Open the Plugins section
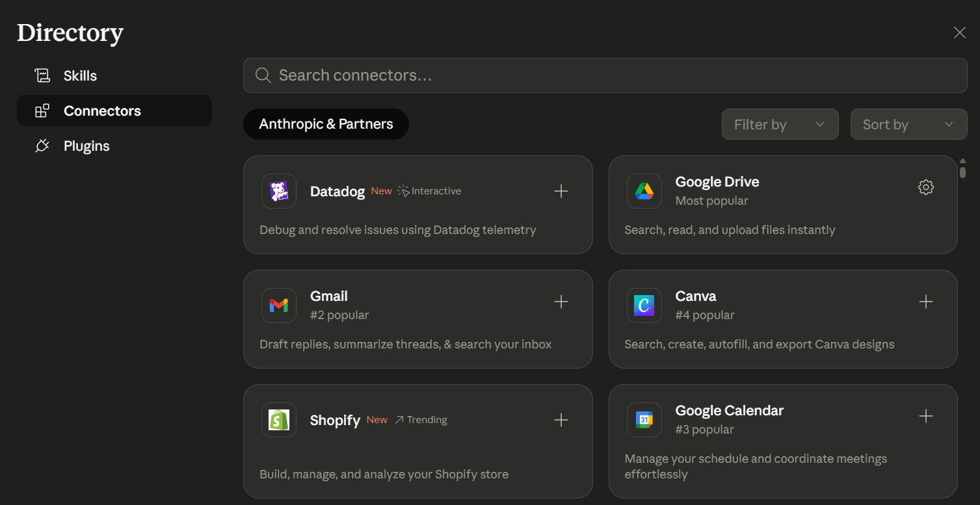The image size is (980, 505). coord(114,146)
